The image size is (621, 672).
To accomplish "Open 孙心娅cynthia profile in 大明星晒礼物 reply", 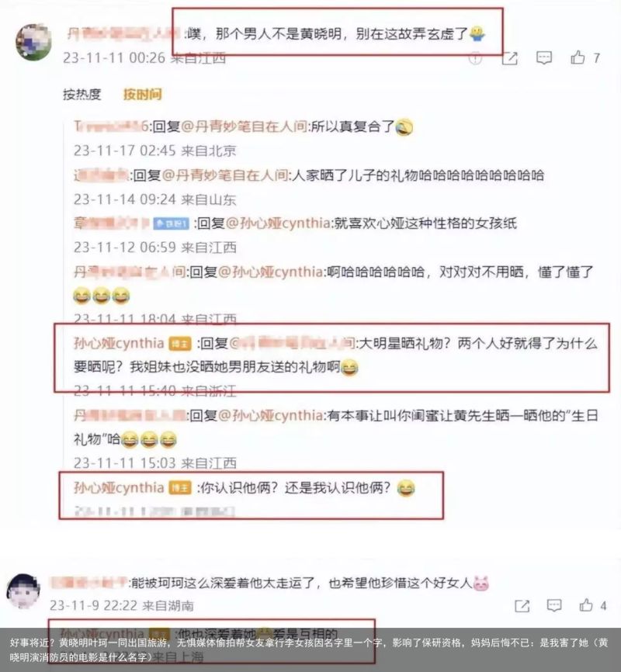I will pyautogui.click(x=119, y=343).
